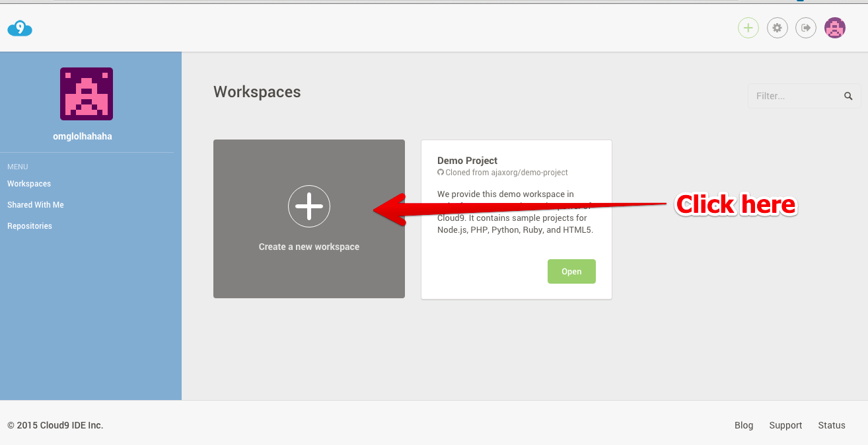Click the sign out arrow icon
Screen dimensions: 868x445
[x=806, y=28]
